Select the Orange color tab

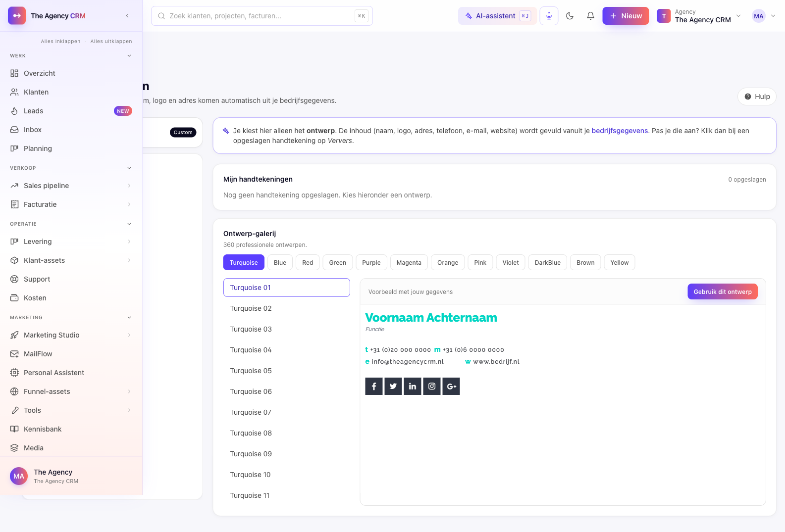click(x=448, y=262)
